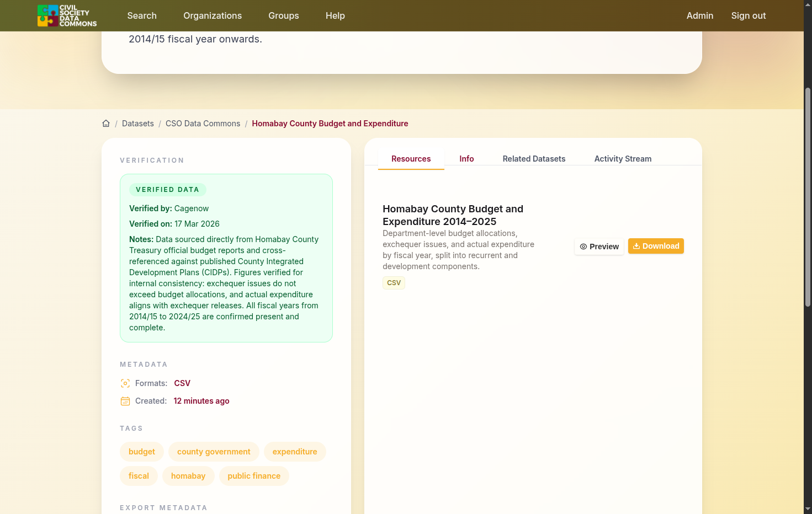Click the CSV format badge on the resource
The height and width of the screenshot is (514, 812).
coord(394,283)
